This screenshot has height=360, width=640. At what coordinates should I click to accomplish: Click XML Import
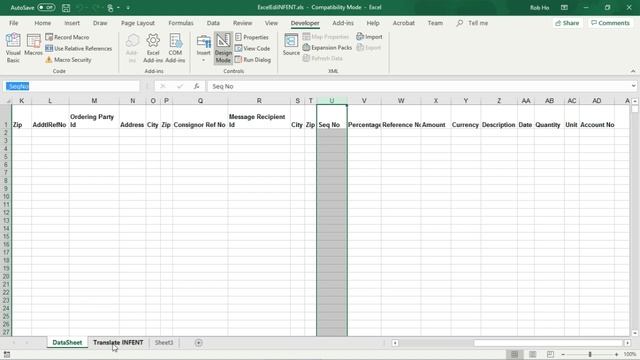pyautogui.click(x=369, y=37)
